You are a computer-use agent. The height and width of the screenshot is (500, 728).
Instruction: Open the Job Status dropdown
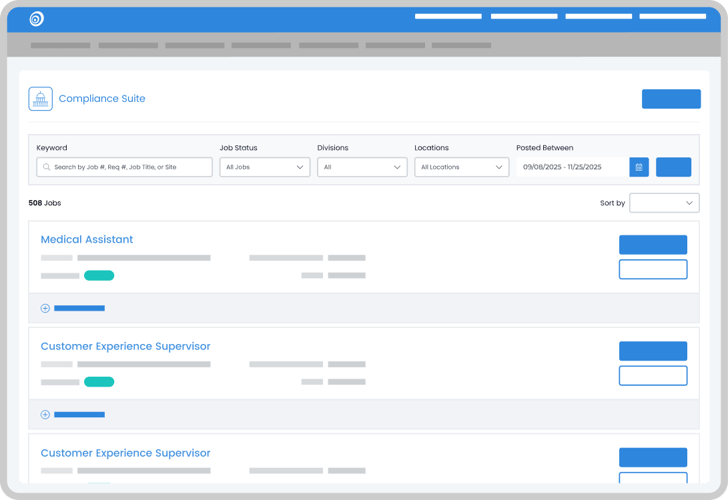pyautogui.click(x=265, y=167)
